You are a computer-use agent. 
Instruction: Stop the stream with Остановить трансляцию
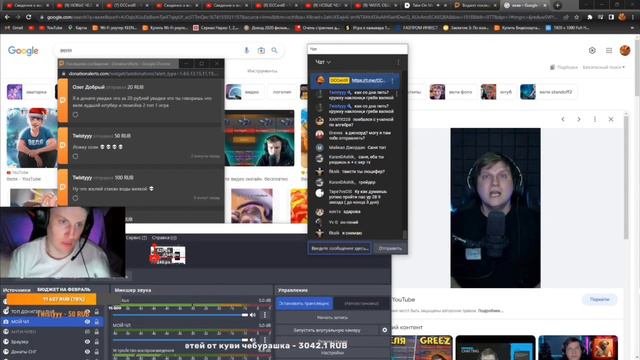point(304,303)
